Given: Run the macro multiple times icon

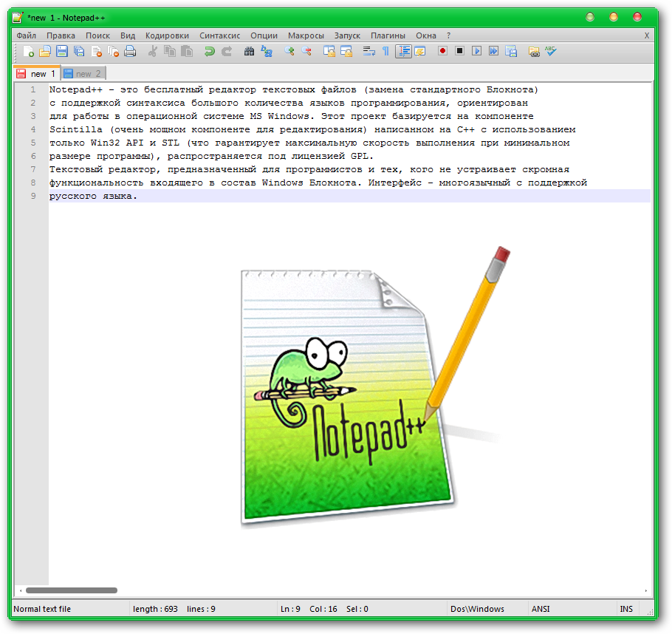Looking at the screenshot, I should click(494, 51).
